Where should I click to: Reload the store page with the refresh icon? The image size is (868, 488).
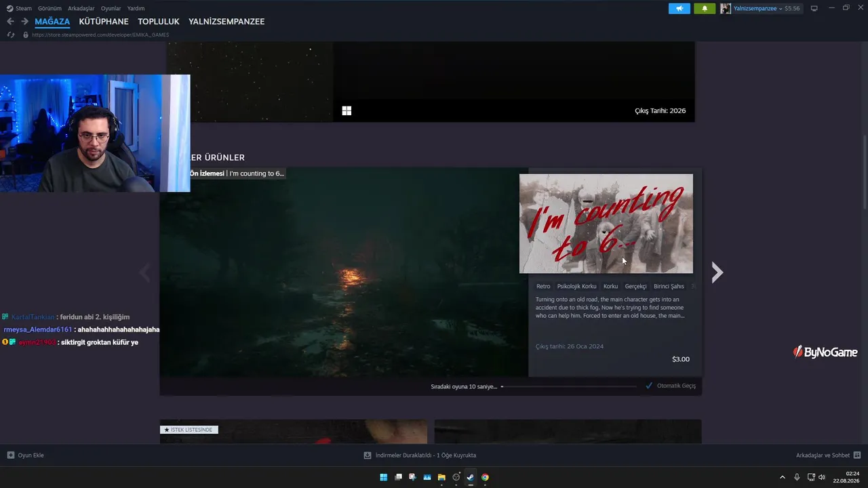[10, 35]
